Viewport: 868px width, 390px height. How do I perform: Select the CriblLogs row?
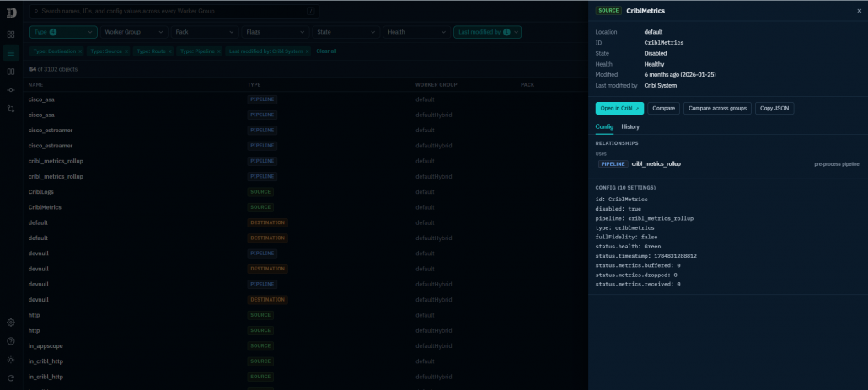(x=306, y=192)
